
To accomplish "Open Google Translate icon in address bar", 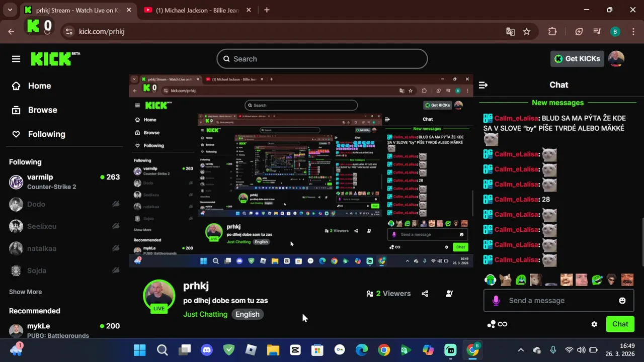I will click(x=510, y=32).
